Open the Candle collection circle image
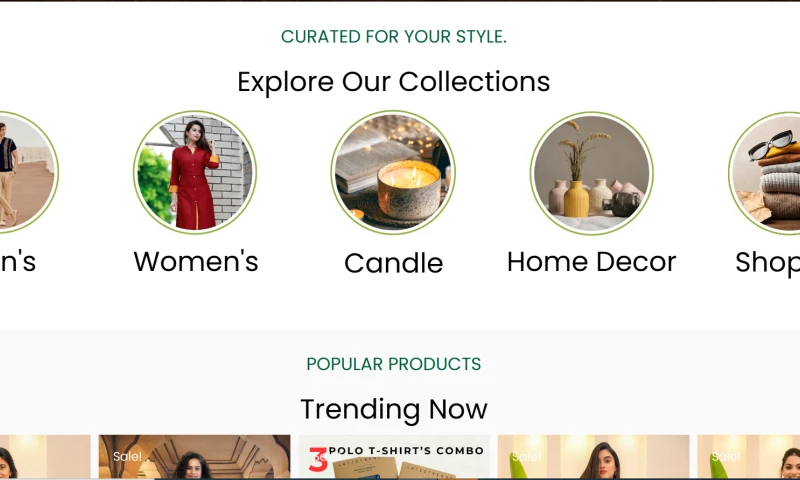The height and width of the screenshot is (480, 800). [x=393, y=172]
